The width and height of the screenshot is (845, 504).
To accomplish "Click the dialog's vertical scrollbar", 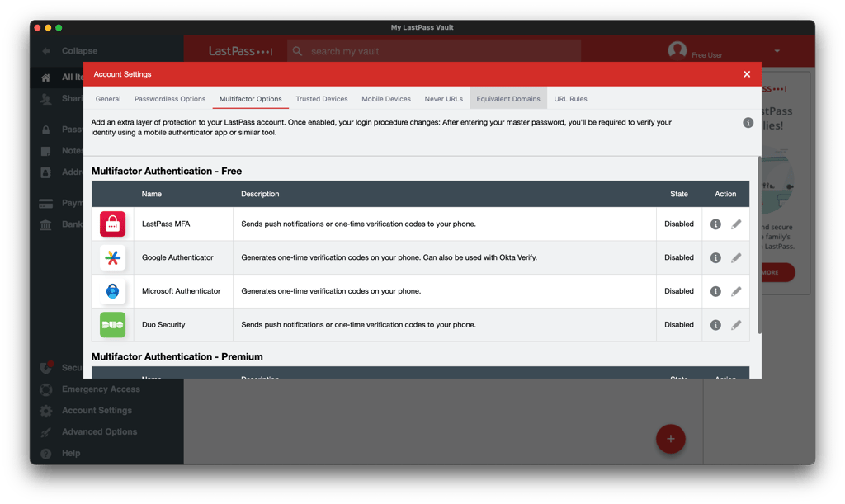I will (759, 246).
